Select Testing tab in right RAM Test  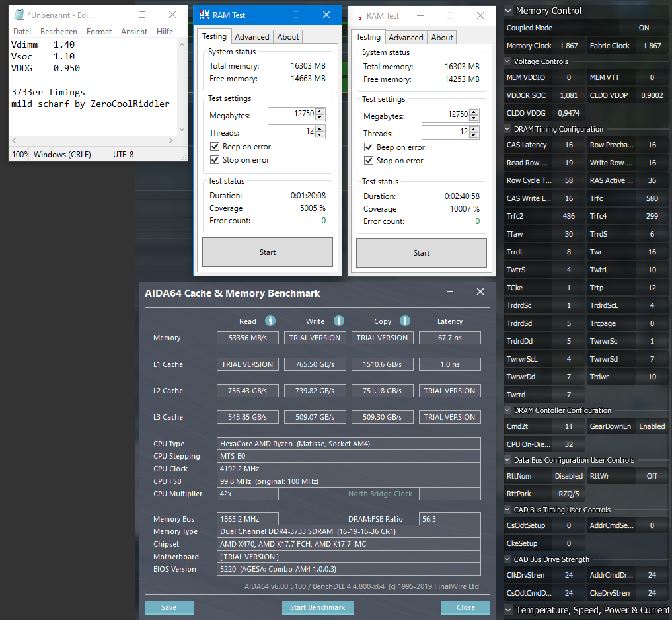coord(368,37)
